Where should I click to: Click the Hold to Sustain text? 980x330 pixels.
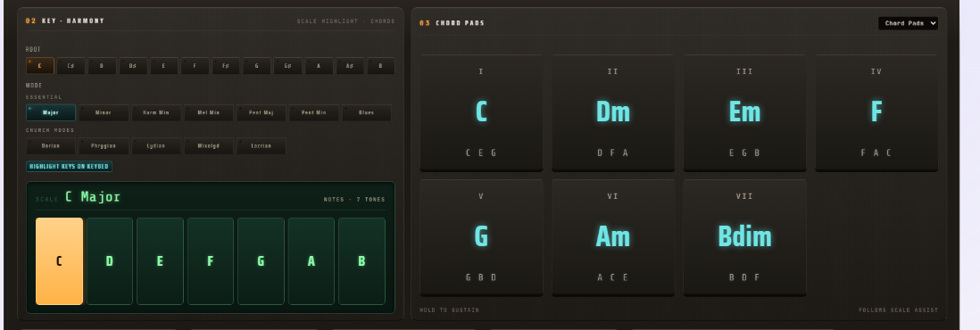coord(449,310)
